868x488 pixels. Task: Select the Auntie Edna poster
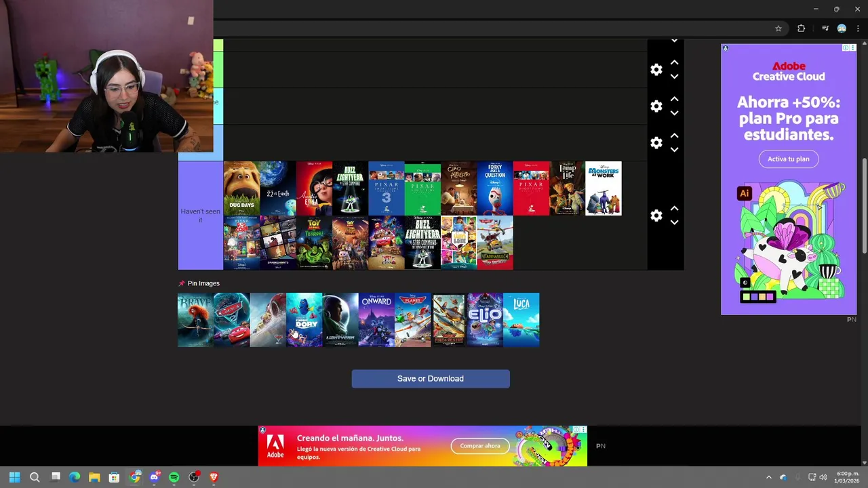tap(314, 188)
